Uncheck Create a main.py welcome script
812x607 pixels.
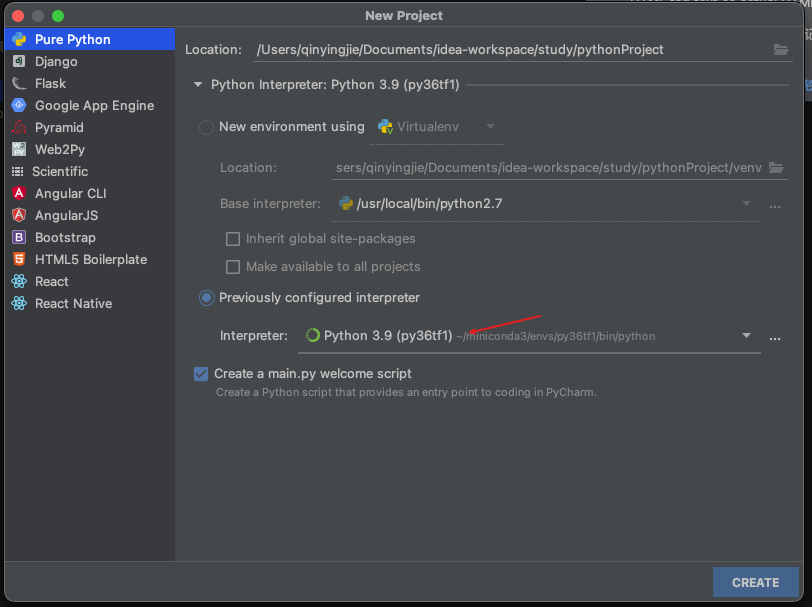tap(201, 374)
